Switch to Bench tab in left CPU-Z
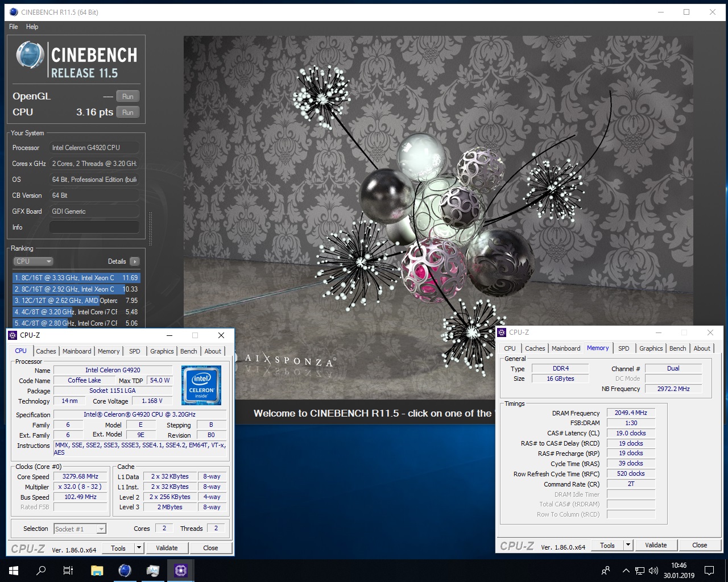728x582 pixels. coord(189,351)
